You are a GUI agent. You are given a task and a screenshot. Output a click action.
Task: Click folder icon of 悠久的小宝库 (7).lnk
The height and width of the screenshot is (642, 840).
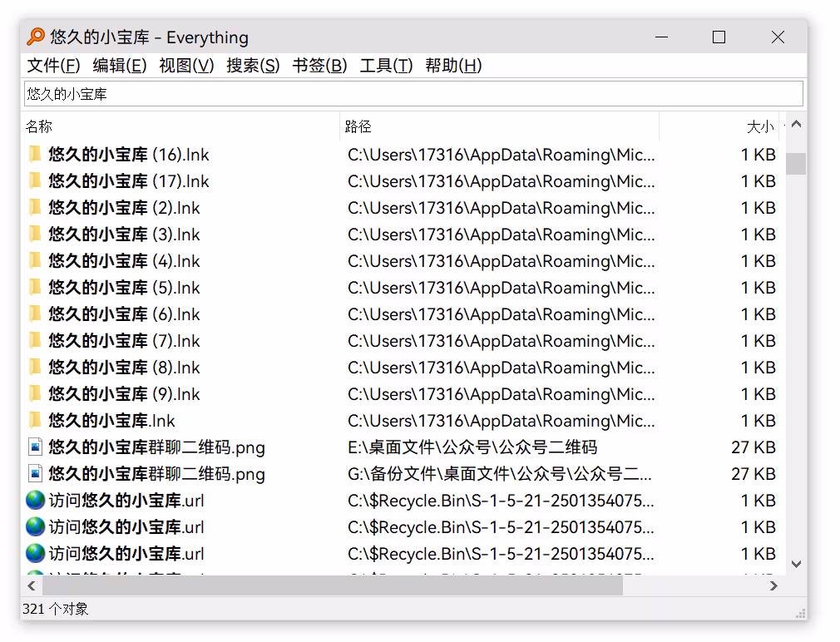(35, 341)
